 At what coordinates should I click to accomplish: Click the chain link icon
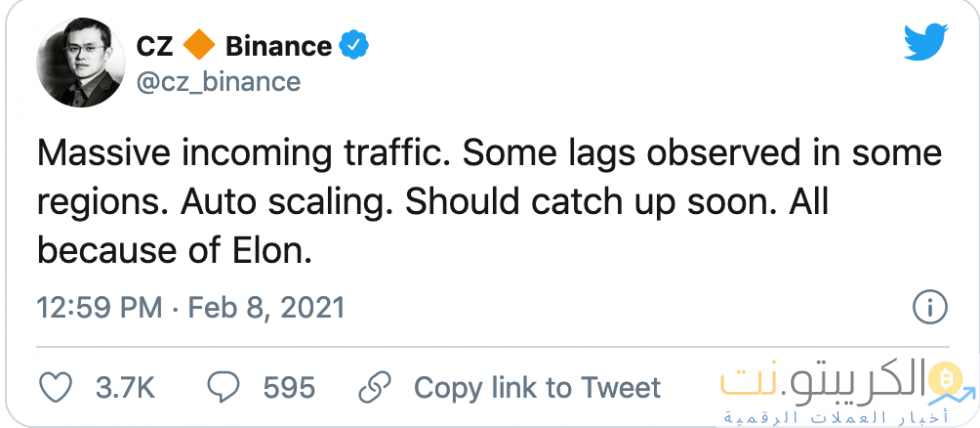coord(375,387)
